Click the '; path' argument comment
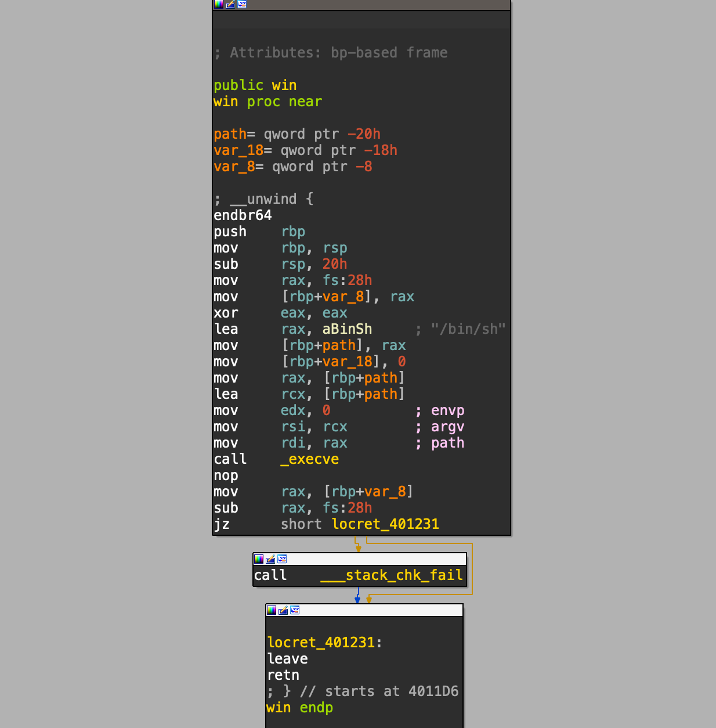716x728 pixels. click(x=440, y=443)
